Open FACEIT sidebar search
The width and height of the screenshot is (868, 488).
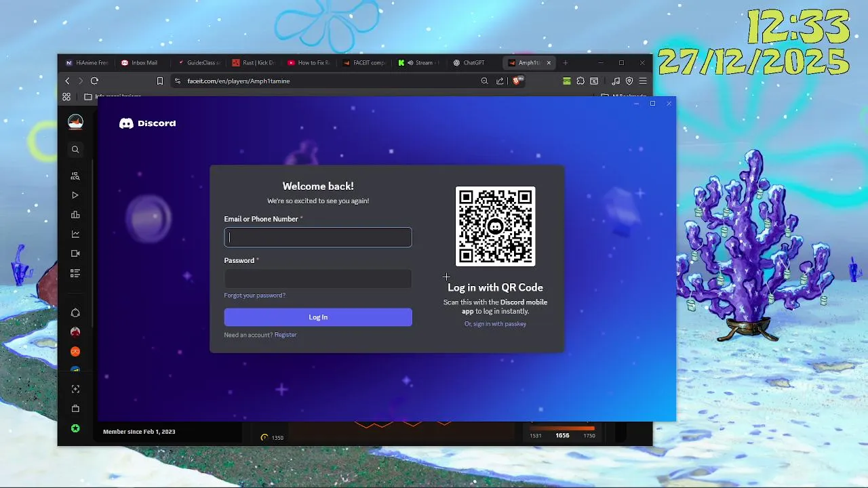75,150
